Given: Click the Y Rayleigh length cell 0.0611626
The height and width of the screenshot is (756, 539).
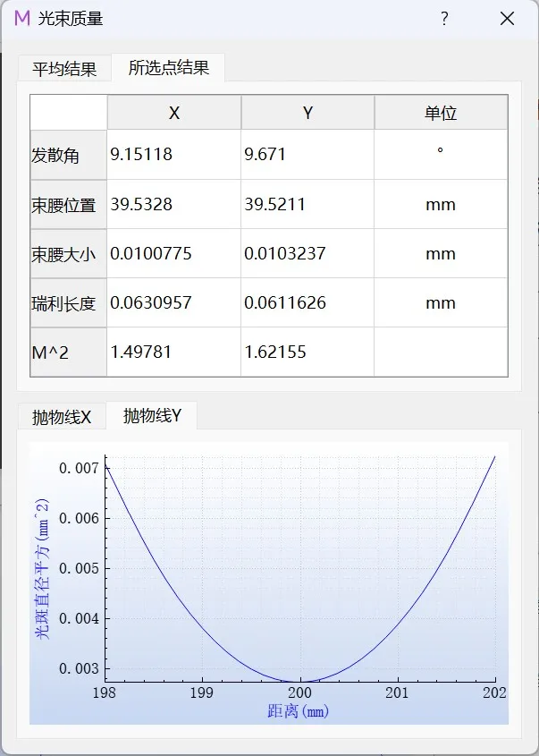Looking at the screenshot, I should (x=307, y=303).
